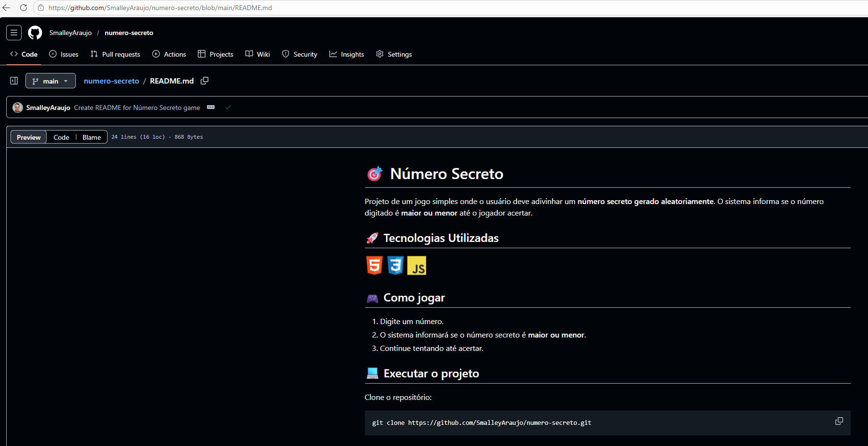
Task: Go back with the browser back arrow
Action: click(6, 8)
